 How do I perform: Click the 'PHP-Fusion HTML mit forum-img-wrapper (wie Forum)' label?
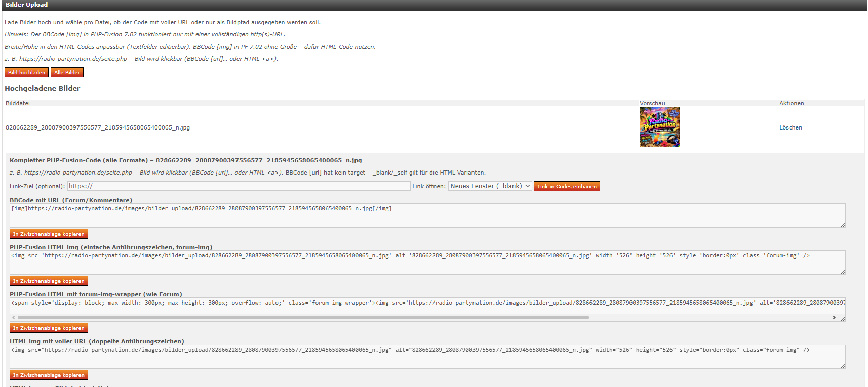[x=96, y=294]
